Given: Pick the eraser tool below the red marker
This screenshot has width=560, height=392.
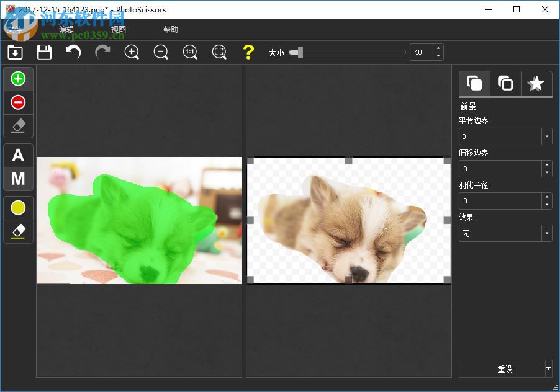Looking at the screenshot, I should pyautogui.click(x=18, y=126).
